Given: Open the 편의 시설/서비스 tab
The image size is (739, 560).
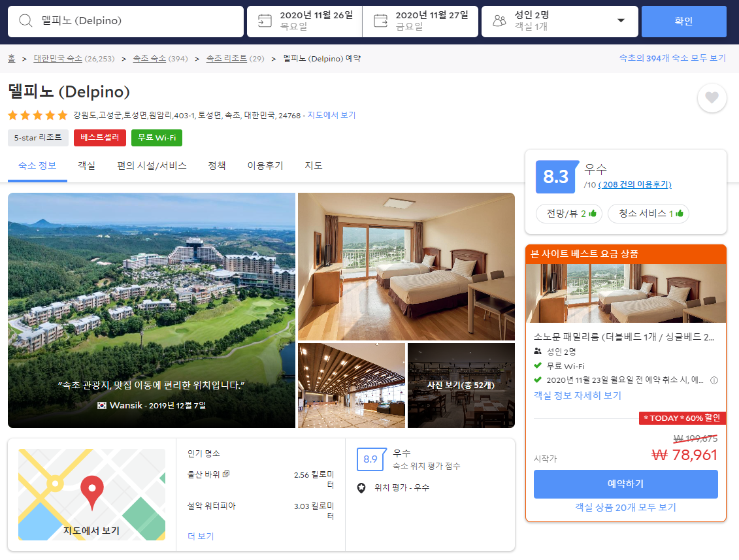Looking at the screenshot, I should 152,165.
